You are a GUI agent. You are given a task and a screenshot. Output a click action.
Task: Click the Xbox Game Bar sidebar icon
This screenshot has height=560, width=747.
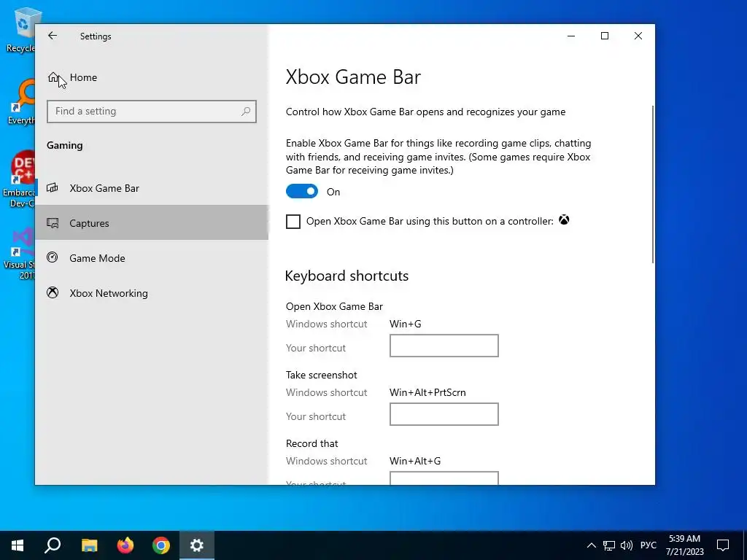pos(53,187)
